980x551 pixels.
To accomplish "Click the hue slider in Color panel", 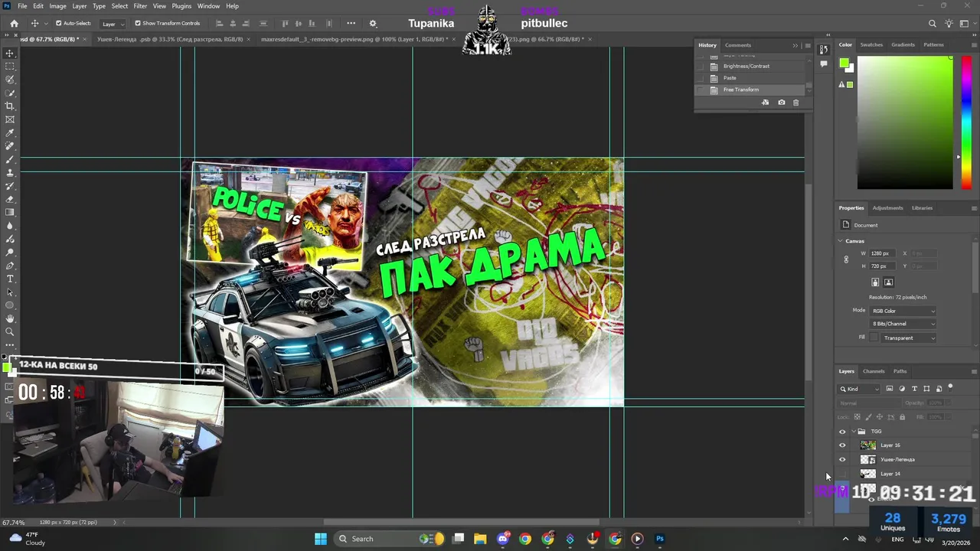I will (x=966, y=122).
